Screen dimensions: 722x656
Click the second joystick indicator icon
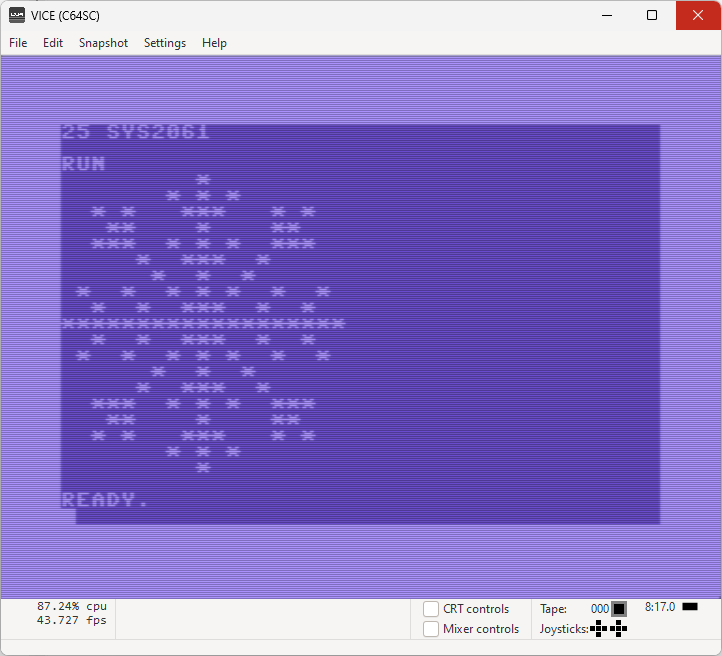(619, 629)
